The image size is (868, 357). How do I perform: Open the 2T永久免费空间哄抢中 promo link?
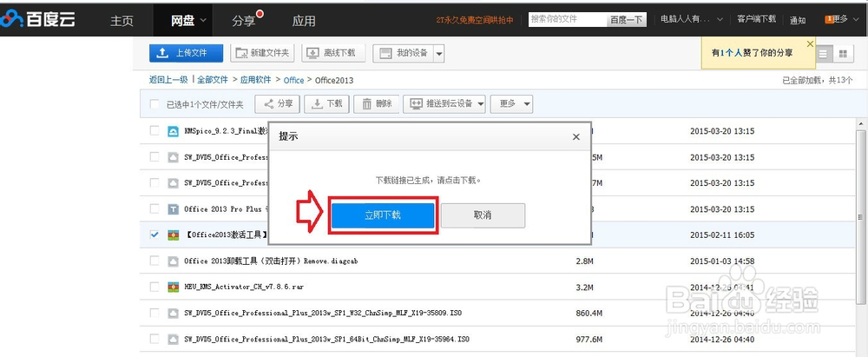pos(475,20)
